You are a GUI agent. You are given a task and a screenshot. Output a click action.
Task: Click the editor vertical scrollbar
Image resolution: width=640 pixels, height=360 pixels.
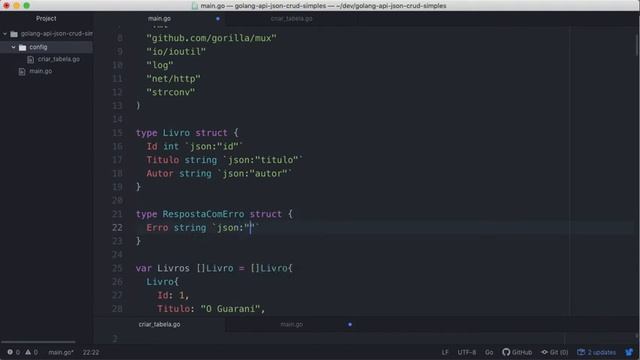(637, 44)
